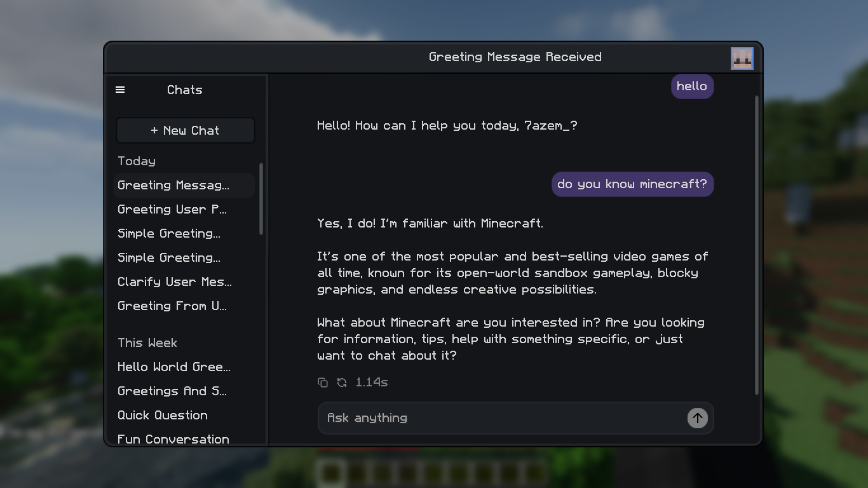Copy the last response with the copy icon
868x488 pixels.
coord(323,382)
